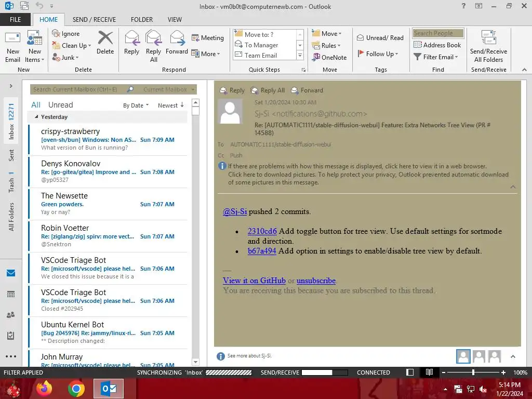Open the By Date sort menu
532x399 pixels.
point(136,105)
